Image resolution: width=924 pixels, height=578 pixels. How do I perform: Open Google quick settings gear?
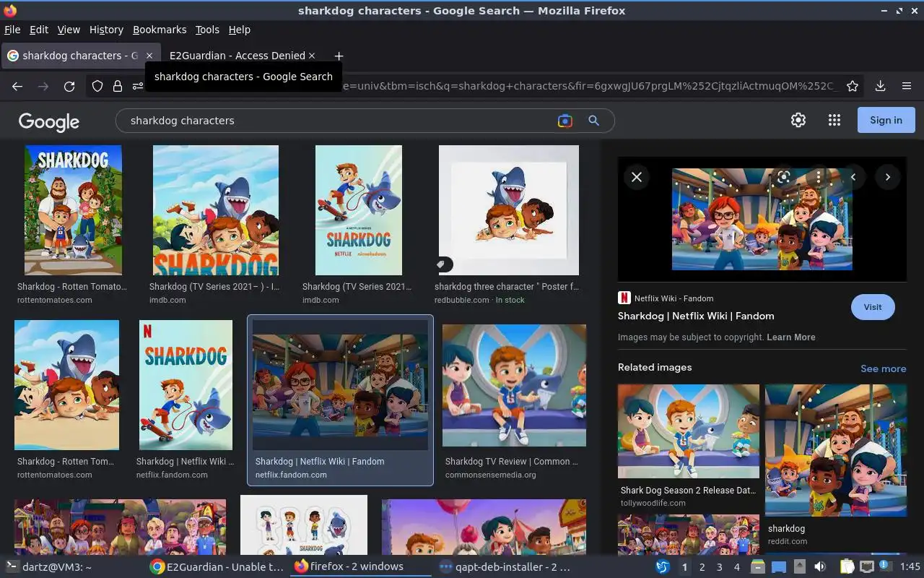pyautogui.click(x=798, y=121)
